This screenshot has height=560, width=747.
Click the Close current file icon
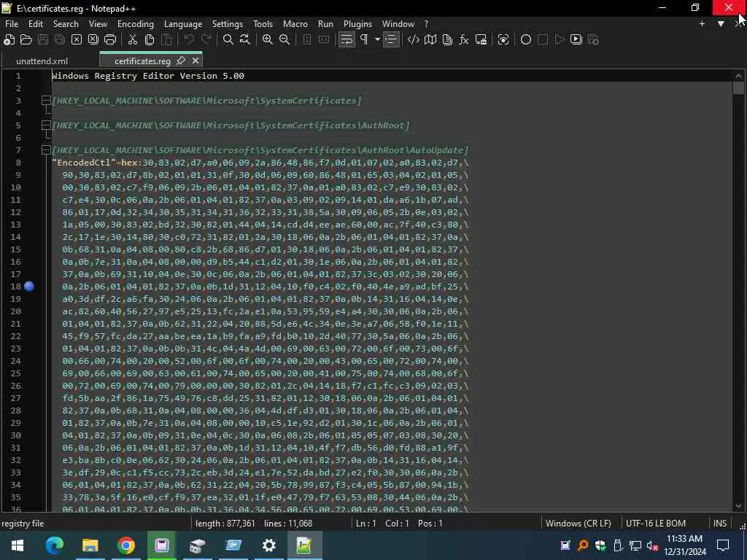[77, 40]
